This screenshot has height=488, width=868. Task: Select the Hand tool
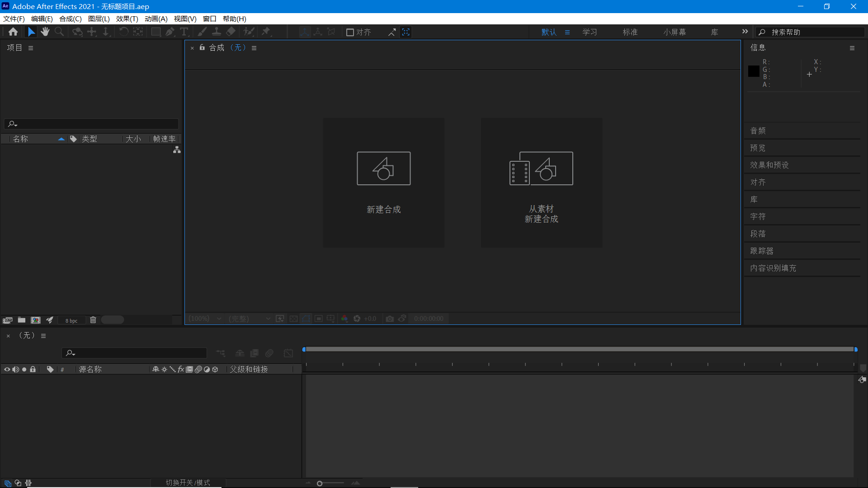click(x=45, y=32)
